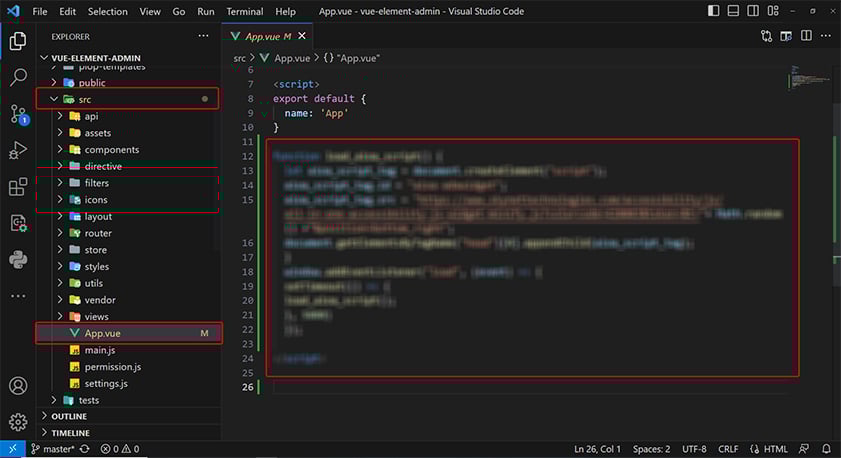
Task: Toggle primary side bar visibility
Action: pyautogui.click(x=713, y=11)
